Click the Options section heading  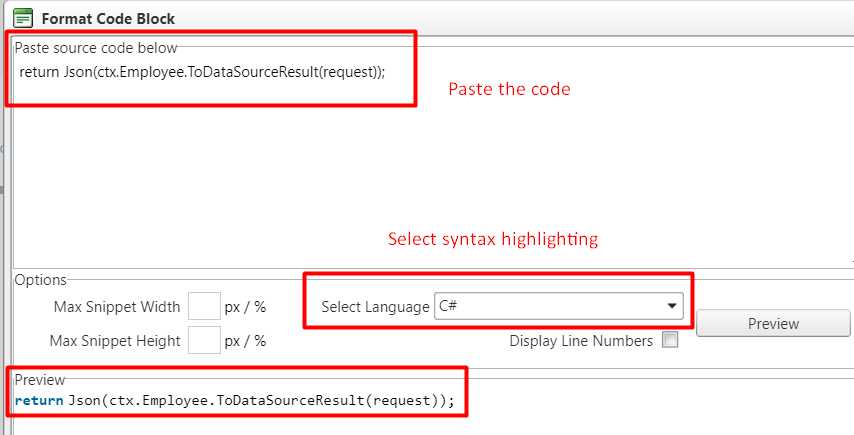[x=40, y=280]
